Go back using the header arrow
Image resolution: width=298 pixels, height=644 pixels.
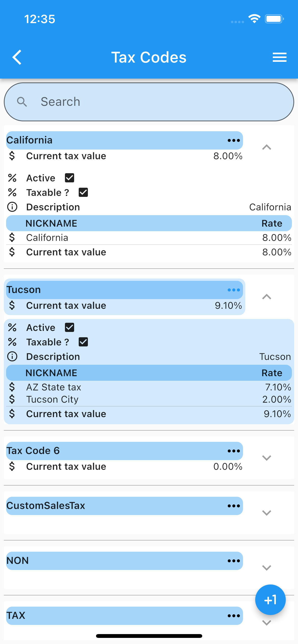click(x=17, y=57)
